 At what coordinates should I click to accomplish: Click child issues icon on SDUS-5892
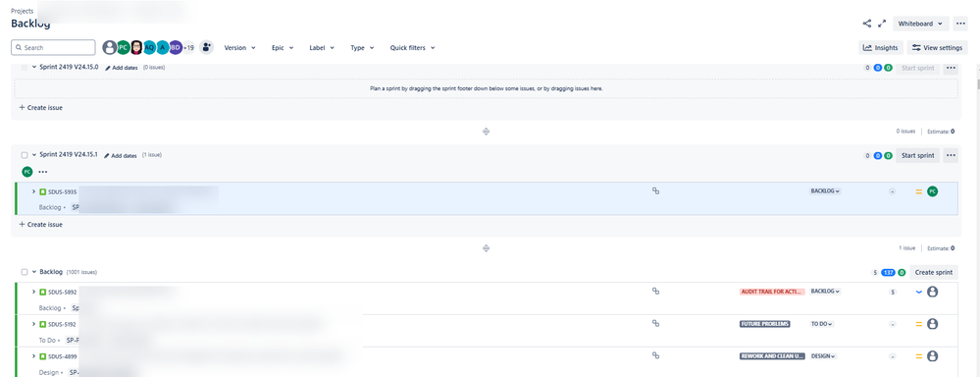[x=655, y=292]
